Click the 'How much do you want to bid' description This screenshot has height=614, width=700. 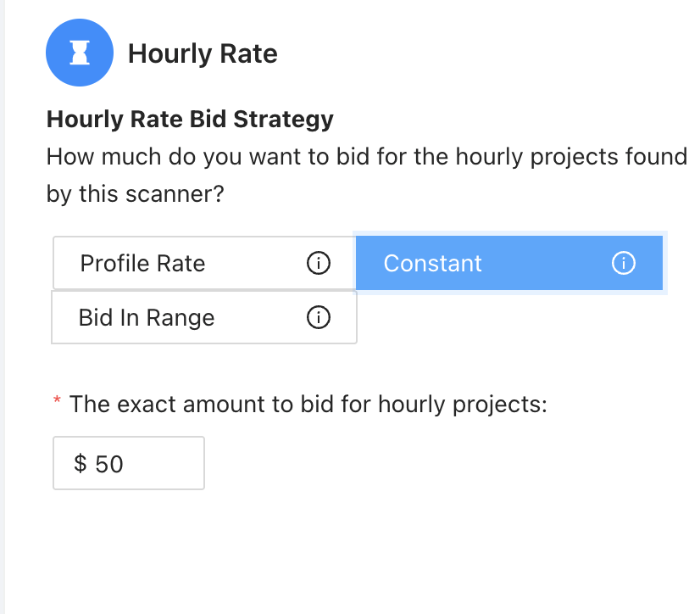[x=366, y=176]
